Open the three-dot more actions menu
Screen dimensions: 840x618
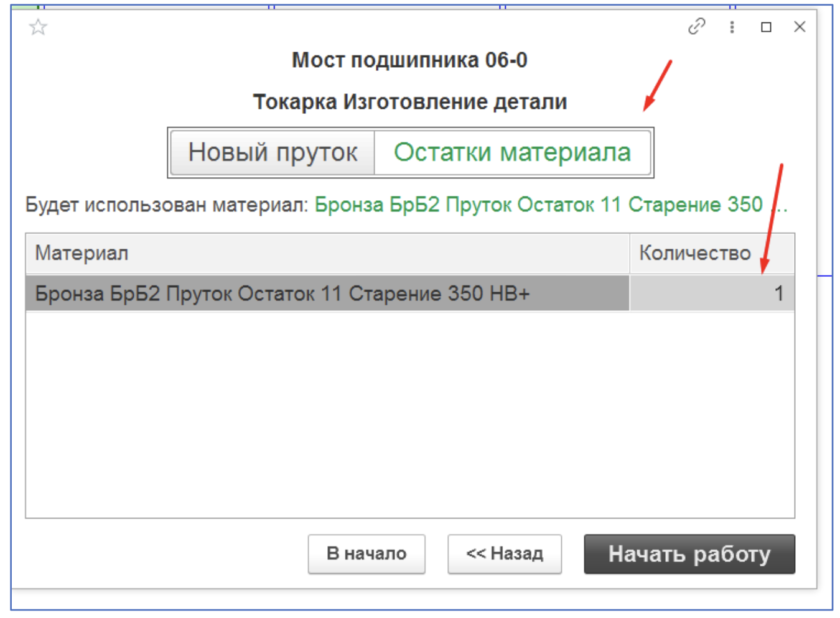coord(732,27)
